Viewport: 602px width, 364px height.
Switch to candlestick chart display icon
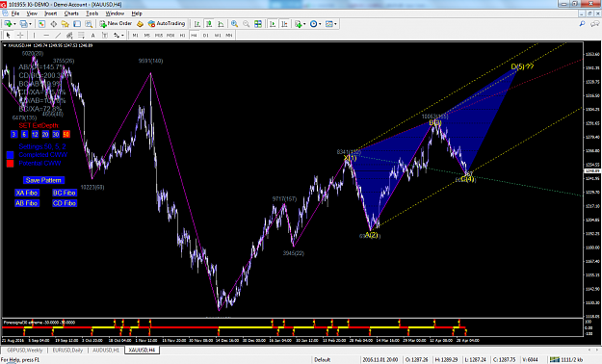click(209, 24)
